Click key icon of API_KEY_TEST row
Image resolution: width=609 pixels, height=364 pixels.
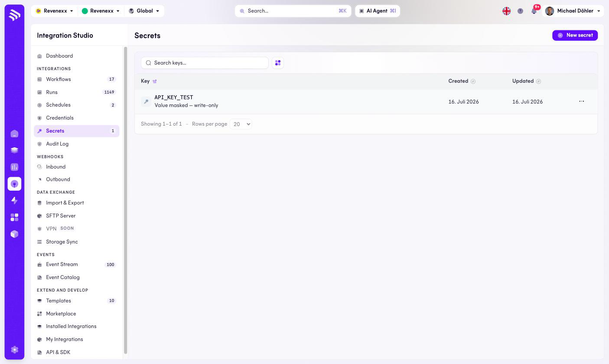pos(146,101)
